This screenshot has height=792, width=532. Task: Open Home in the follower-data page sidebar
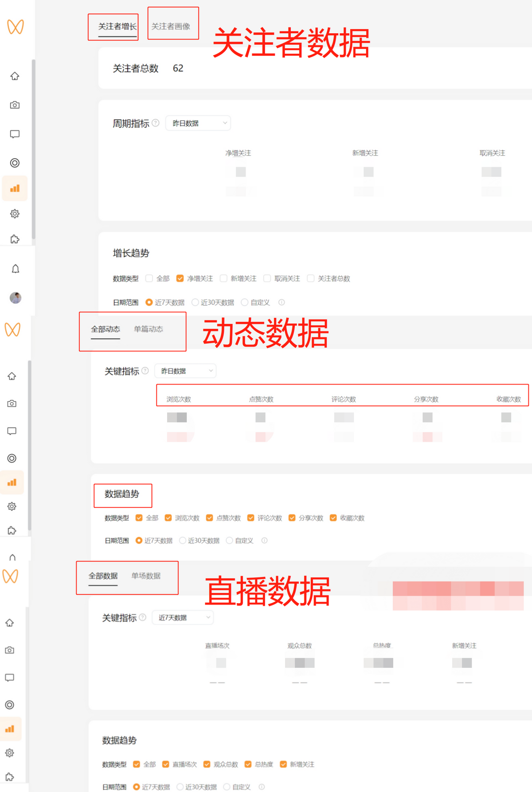[15, 76]
